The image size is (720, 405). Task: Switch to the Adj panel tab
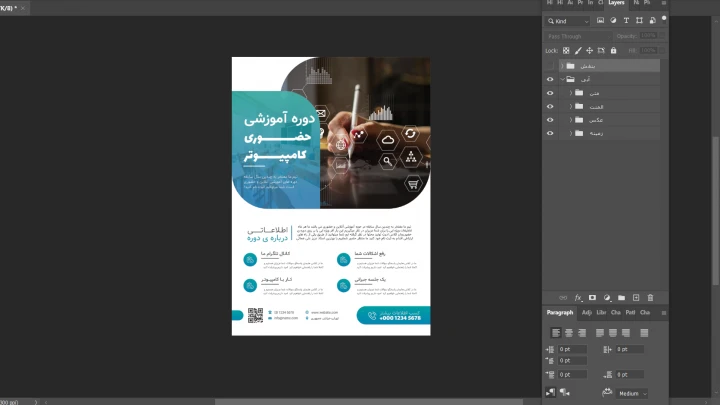(x=587, y=312)
